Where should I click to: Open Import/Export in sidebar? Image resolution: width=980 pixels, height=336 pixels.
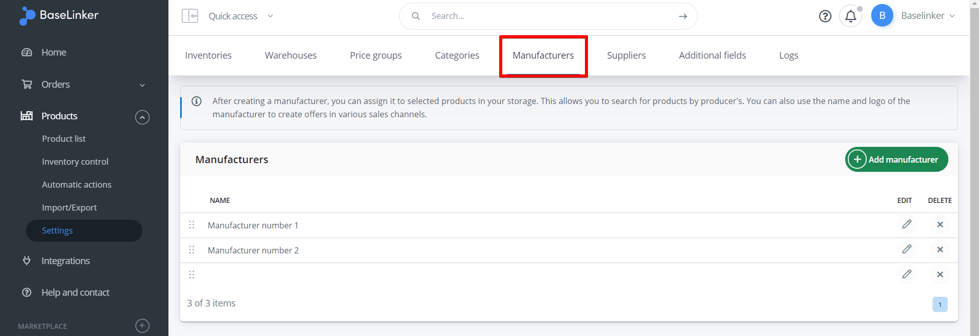pos(69,208)
